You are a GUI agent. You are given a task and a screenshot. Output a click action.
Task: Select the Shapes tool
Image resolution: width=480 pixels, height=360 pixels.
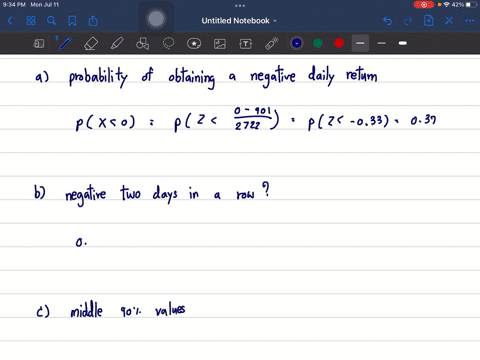[143, 43]
